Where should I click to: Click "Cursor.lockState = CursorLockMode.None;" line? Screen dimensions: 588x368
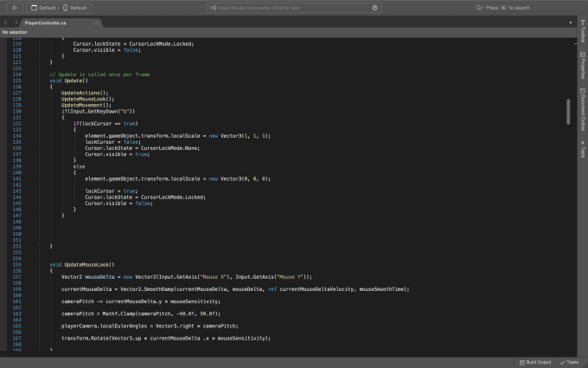143,148
